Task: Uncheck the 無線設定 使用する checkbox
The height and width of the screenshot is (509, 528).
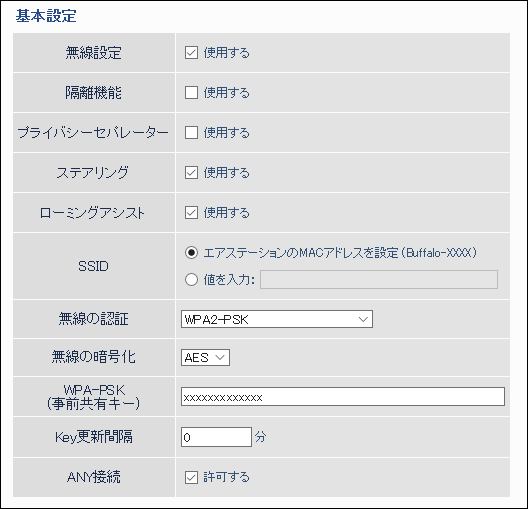Action: click(191, 53)
